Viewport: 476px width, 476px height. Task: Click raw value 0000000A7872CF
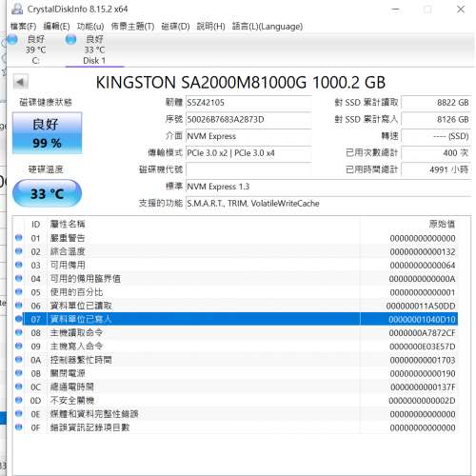tap(422, 333)
